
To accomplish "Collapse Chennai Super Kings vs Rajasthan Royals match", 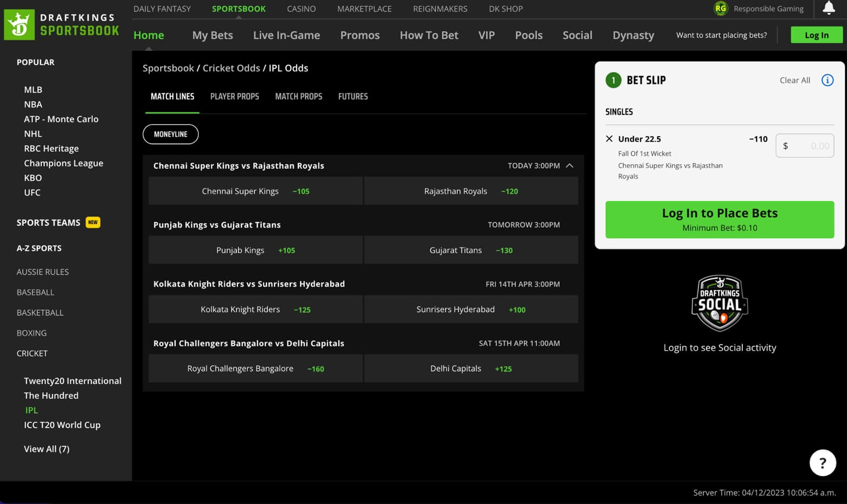I will point(569,166).
